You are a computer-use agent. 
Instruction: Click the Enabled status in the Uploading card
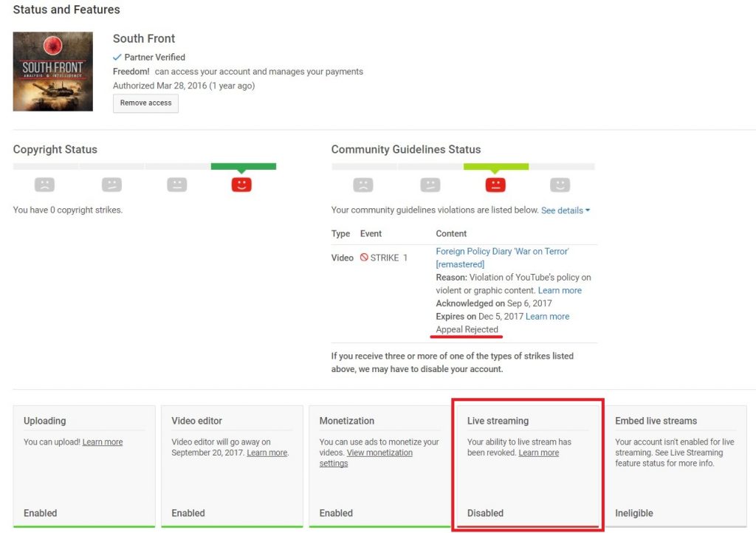pyautogui.click(x=41, y=513)
